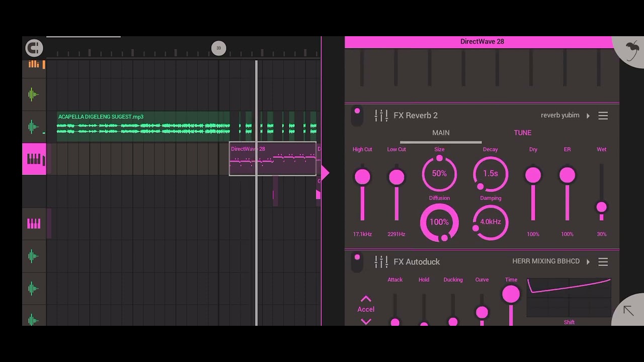Click the Accel mode label

366,310
